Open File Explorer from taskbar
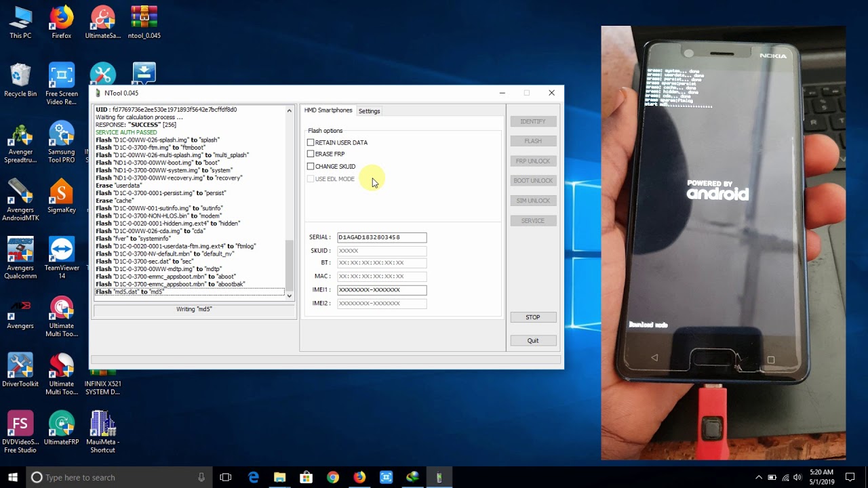 [279, 477]
